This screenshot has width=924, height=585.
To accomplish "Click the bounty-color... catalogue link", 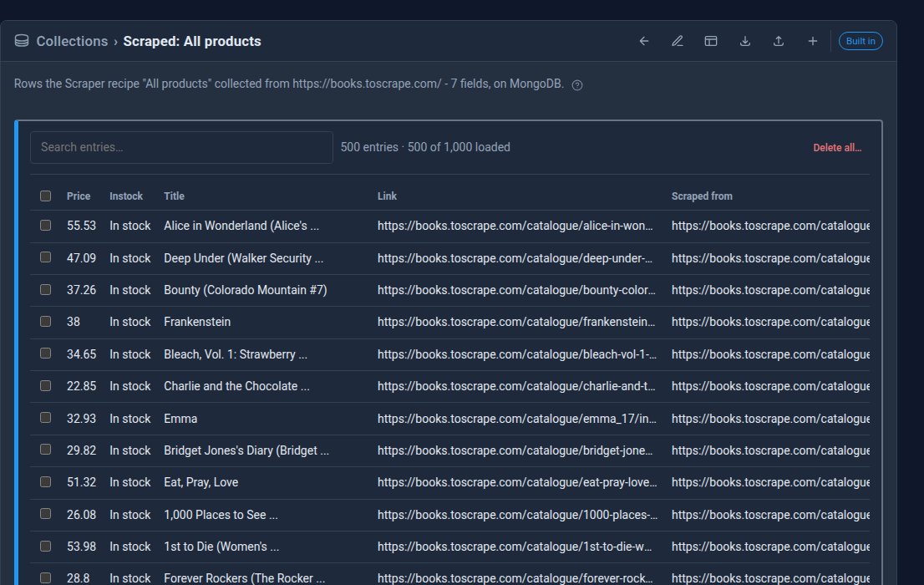I will click(x=517, y=290).
